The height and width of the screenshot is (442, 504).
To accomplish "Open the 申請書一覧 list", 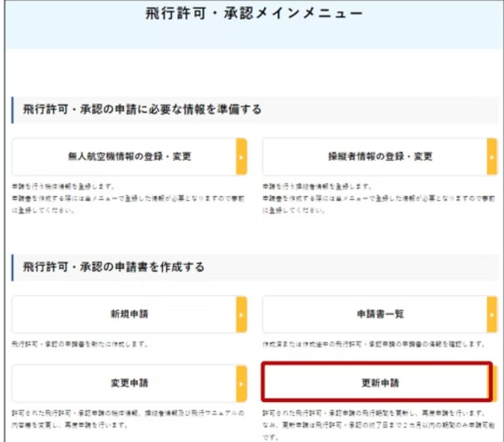I will [380, 314].
